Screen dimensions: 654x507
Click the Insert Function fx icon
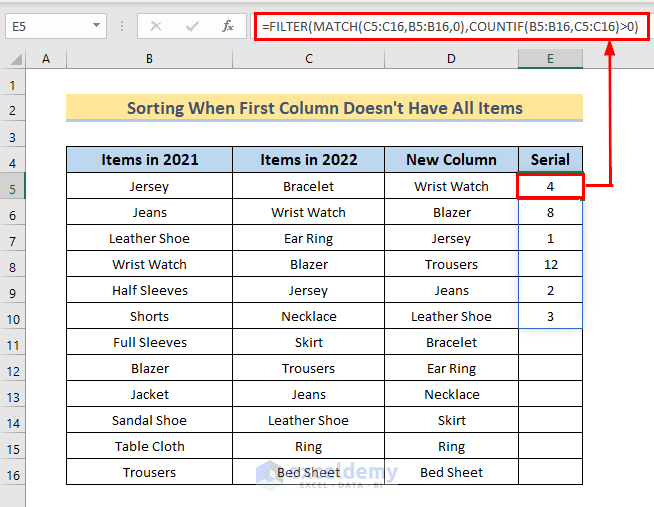coord(228,25)
